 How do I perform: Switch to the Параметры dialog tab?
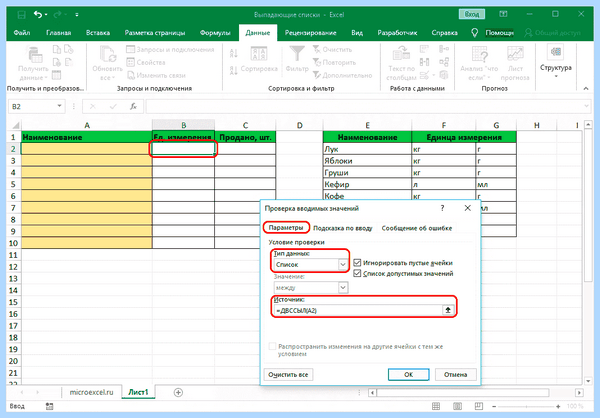(286, 228)
